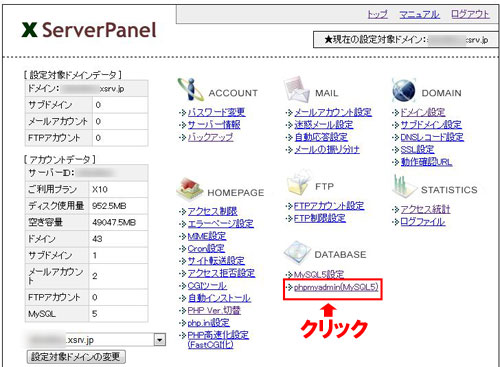This screenshot has height=367, width=500.
Task: Open the Cron設定 link
Action: (206, 248)
